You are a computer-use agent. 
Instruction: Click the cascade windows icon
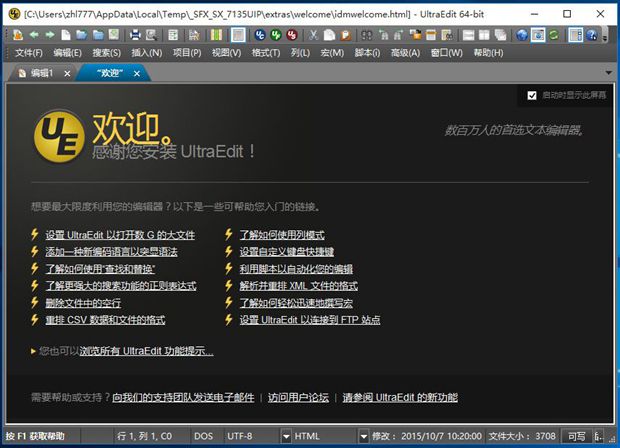501,35
